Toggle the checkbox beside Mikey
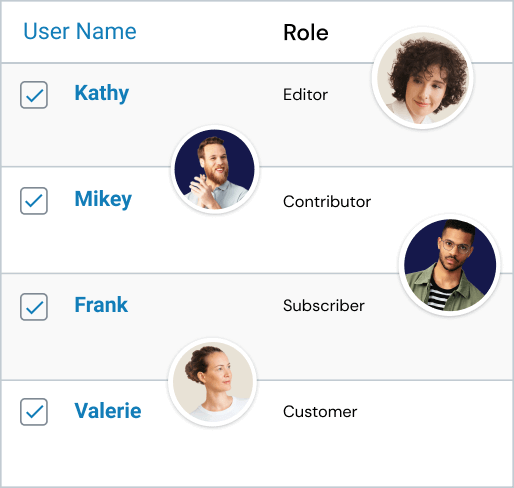 [x=34, y=201]
